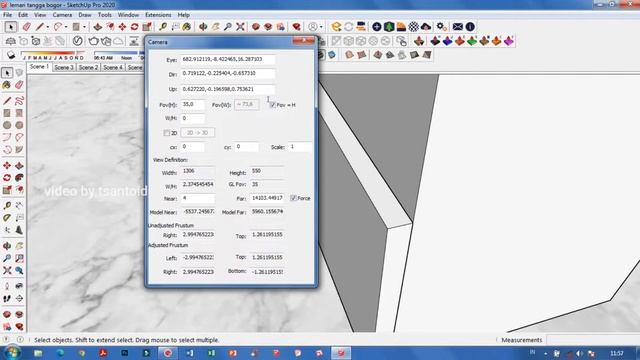Click the Eye coordinates field
640x360 pixels.
tap(228, 60)
